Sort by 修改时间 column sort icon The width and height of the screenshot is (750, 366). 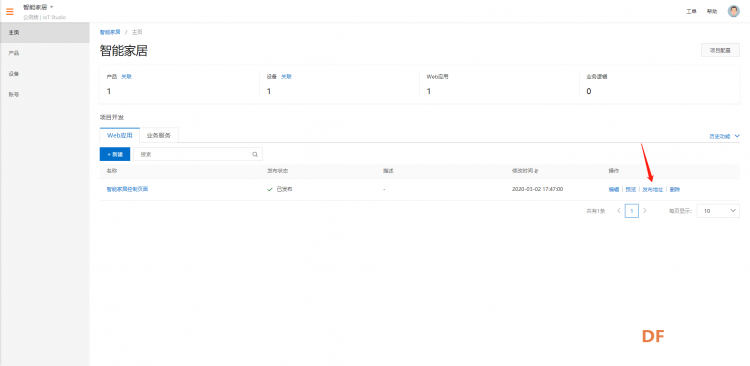[536, 170]
